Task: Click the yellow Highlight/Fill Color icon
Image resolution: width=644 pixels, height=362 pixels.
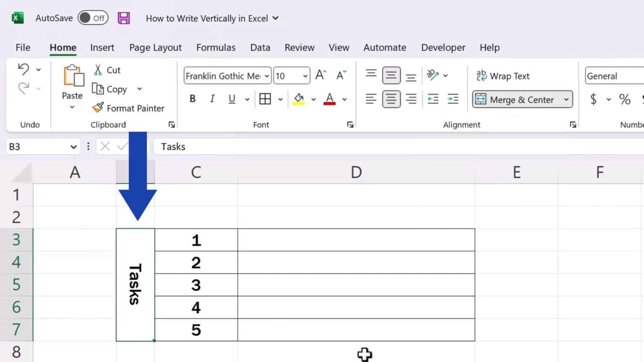Action: [x=299, y=99]
